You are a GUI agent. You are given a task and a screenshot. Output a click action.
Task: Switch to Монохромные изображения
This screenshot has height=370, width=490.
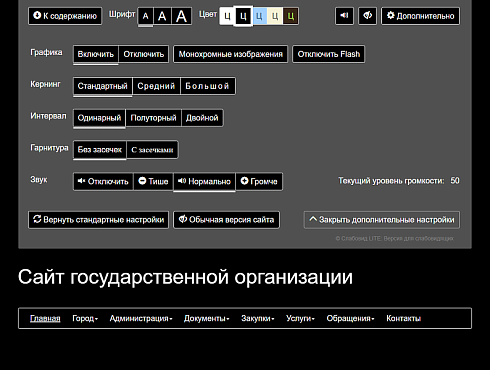230,54
